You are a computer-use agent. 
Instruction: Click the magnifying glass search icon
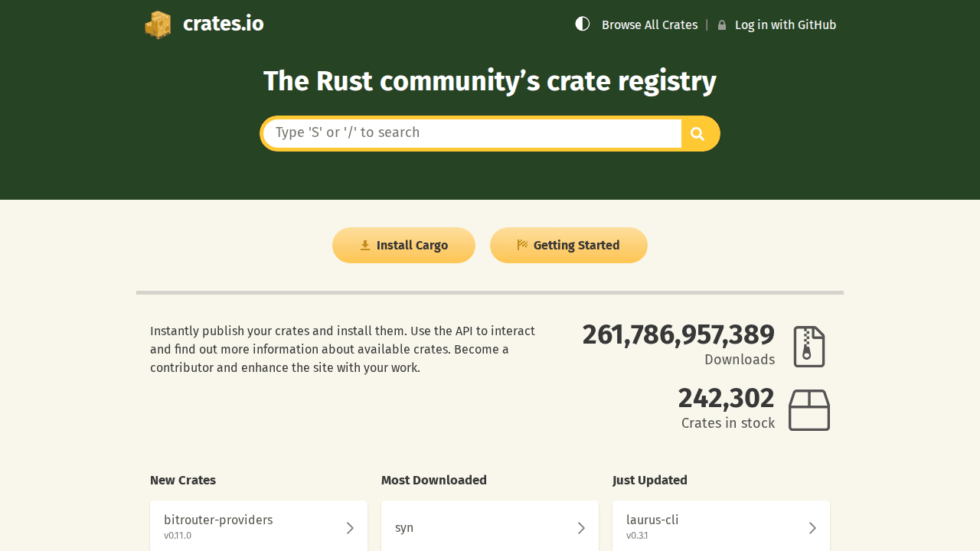coord(696,132)
